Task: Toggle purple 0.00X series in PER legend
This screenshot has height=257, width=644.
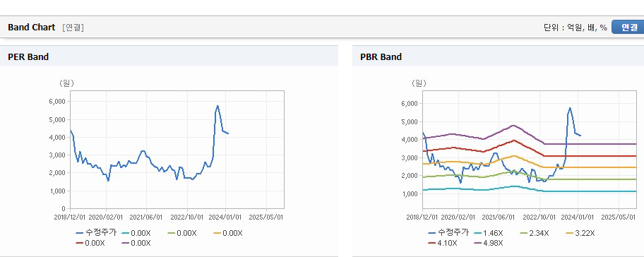Action: [x=136, y=243]
